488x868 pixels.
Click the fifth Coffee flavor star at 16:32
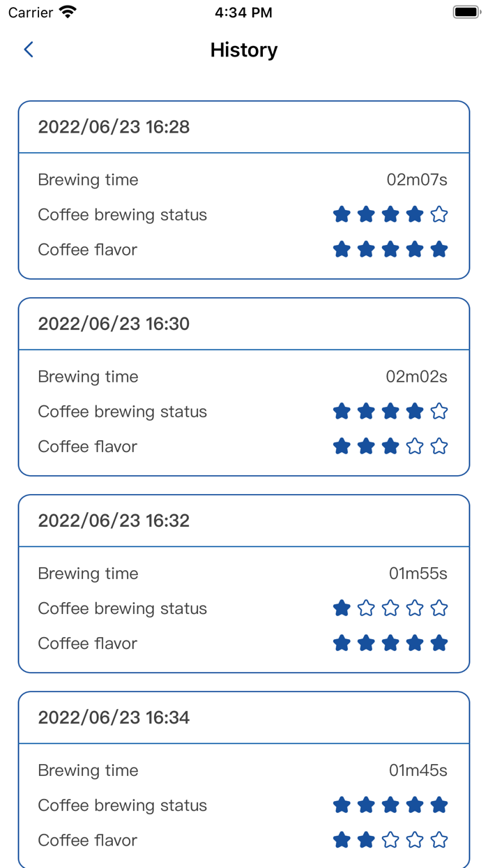[x=439, y=643]
